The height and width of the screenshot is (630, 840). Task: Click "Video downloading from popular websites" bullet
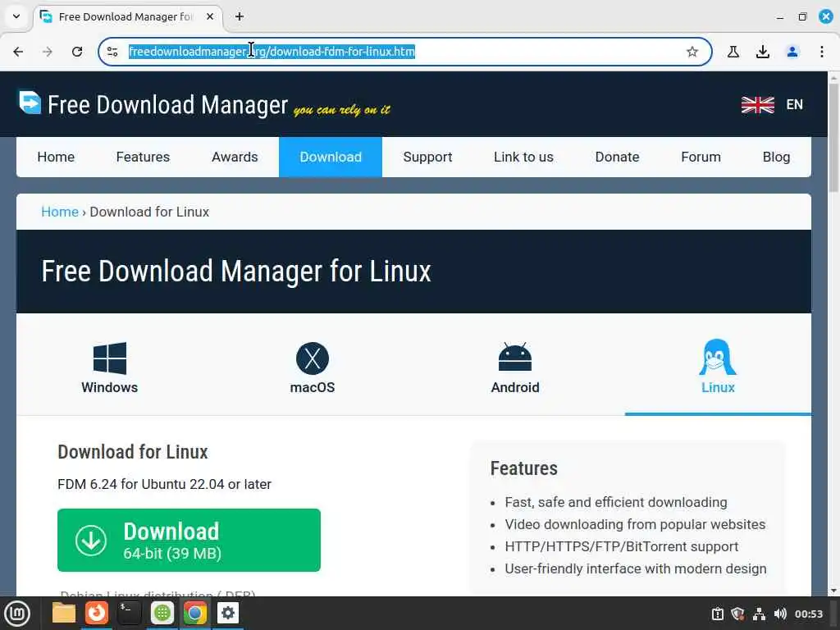pos(635,524)
